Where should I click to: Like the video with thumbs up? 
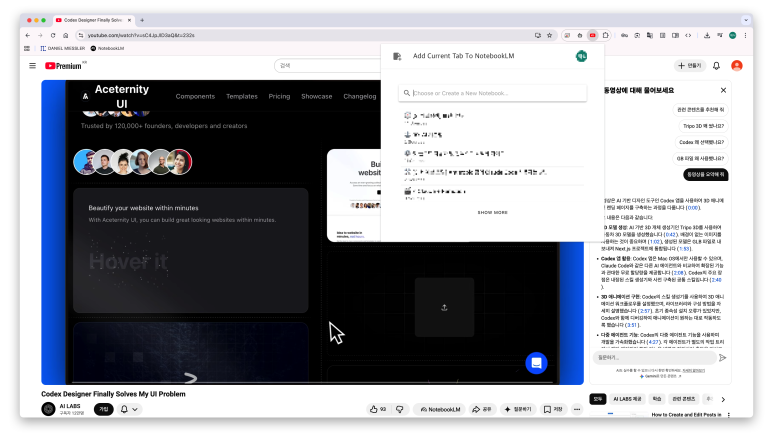(377, 409)
